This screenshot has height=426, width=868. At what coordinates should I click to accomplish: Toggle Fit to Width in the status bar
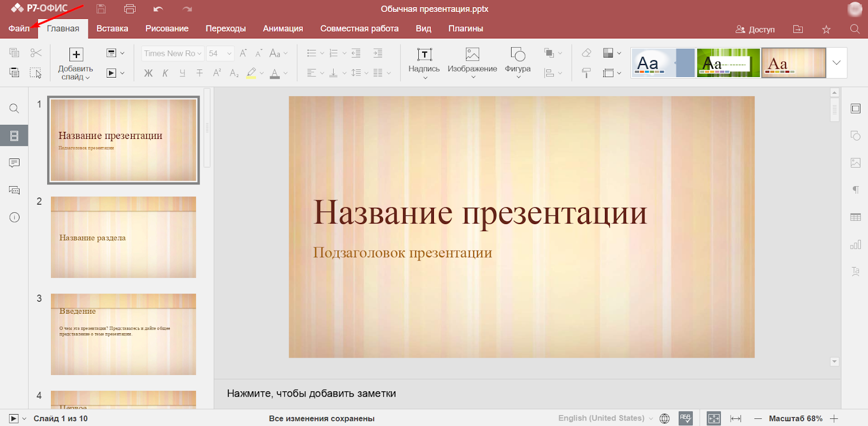click(x=736, y=418)
